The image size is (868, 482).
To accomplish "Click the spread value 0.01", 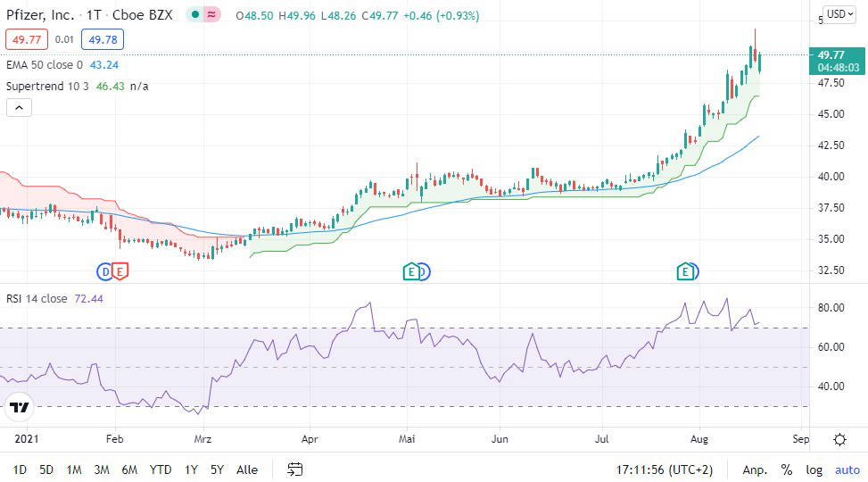I will point(64,39).
